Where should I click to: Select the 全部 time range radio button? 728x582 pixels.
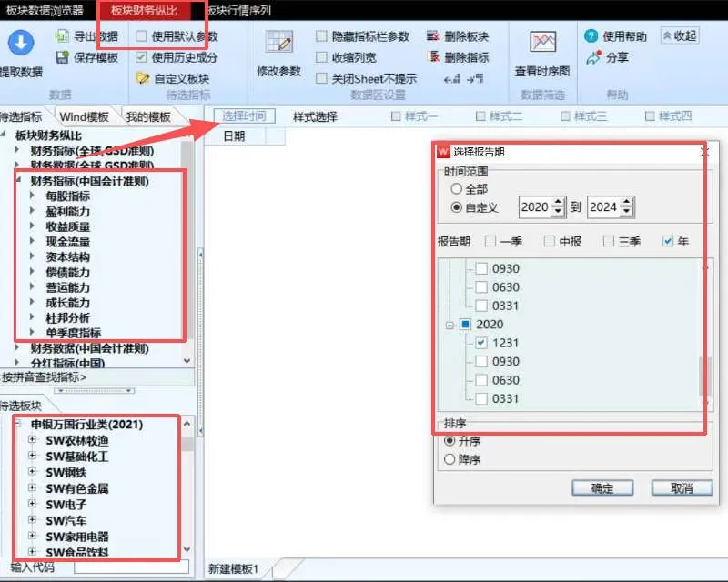[457, 188]
